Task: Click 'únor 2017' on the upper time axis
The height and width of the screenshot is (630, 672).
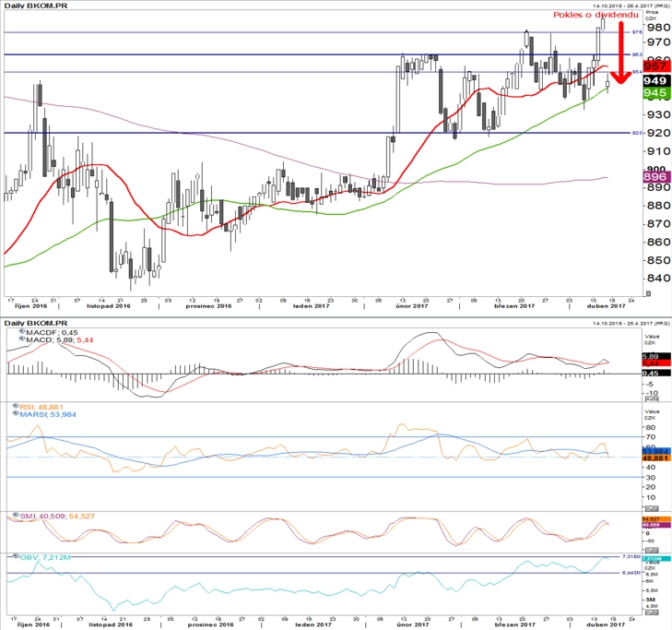Action: [411, 306]
